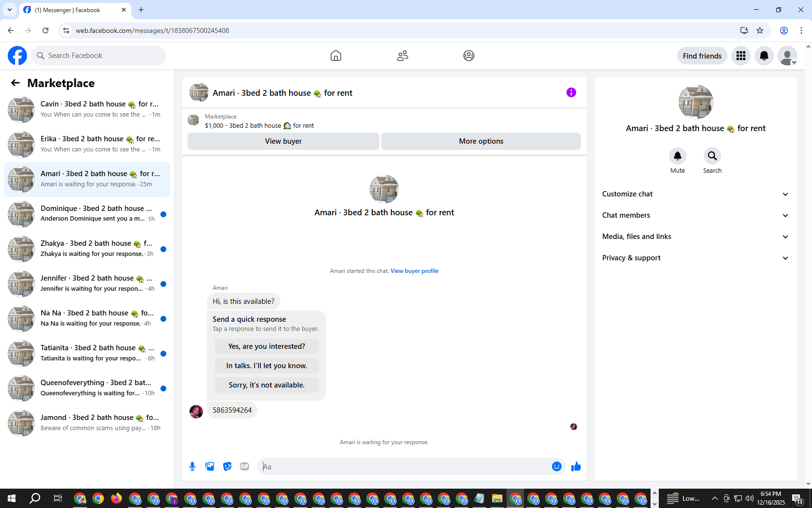Open Na Na's 3bed 2 bath house conversation
The image size is (812, 508).
click(87, 319)
